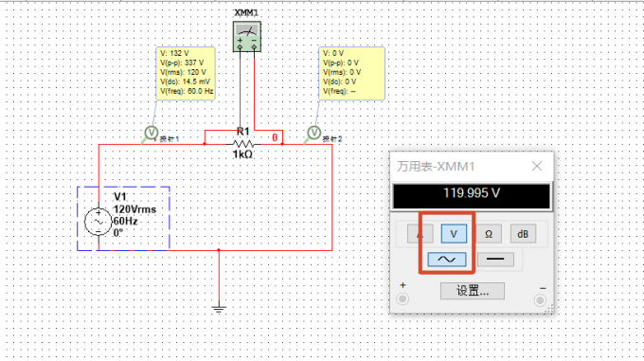The width and height of the screenshot is (644, 361).
Task: Click the 60Hz frequency label
Action: [x=125, y=222]
